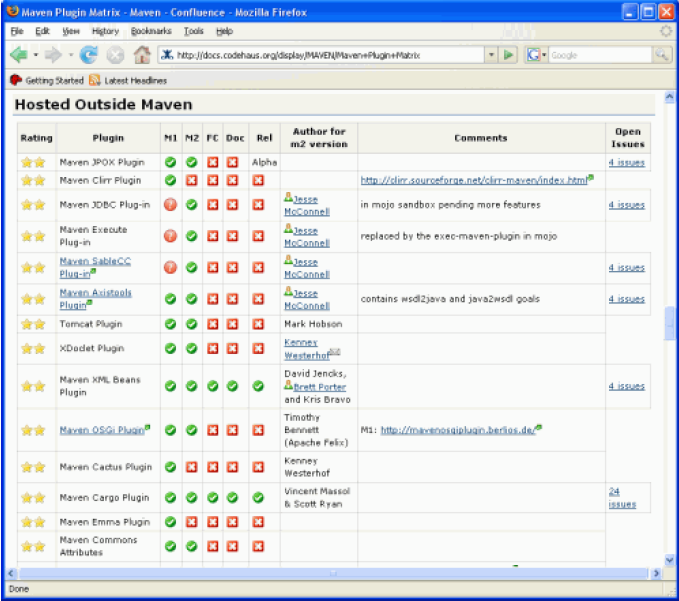Open the Help menu
Screen dimensions: 679x601
tap(224, 31)
